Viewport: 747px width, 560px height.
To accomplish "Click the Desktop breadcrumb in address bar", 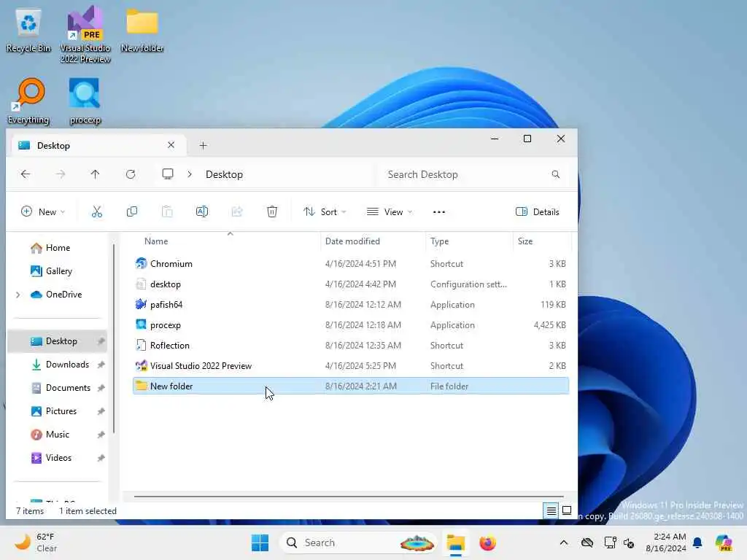I will 224,174.
